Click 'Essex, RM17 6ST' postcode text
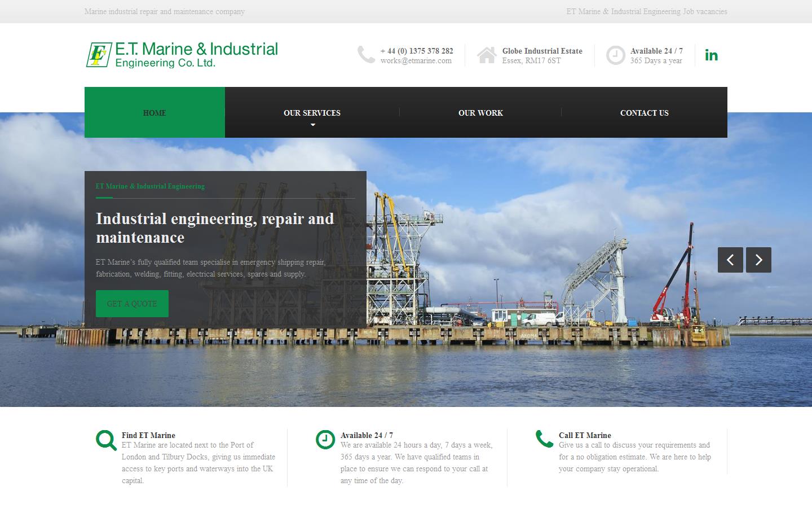The height and width of the screenshot is (508, 812). (532, 61)
